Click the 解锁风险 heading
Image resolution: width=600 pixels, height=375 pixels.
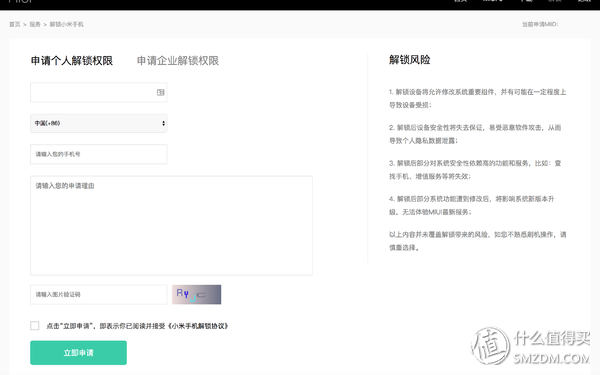click(410, 60)
